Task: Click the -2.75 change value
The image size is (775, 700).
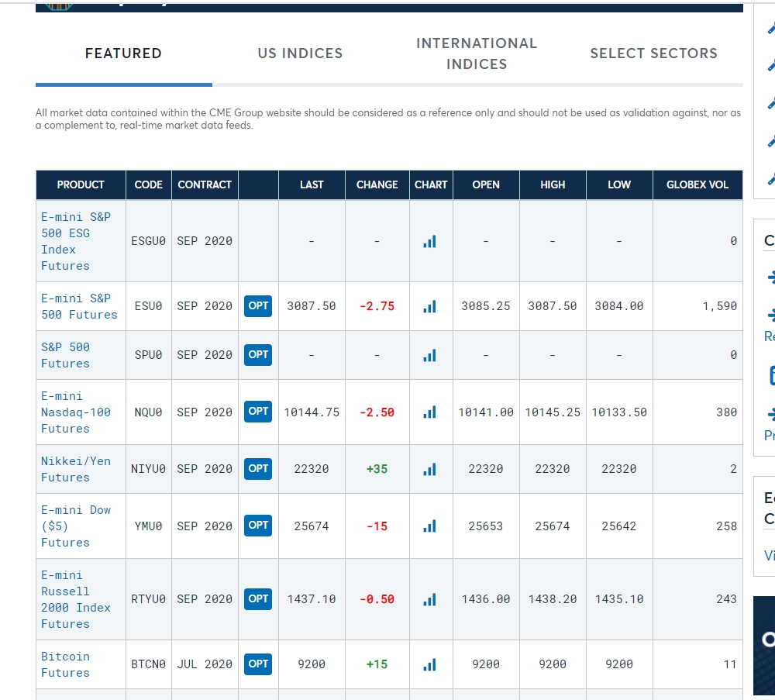Action: [377, 306]
